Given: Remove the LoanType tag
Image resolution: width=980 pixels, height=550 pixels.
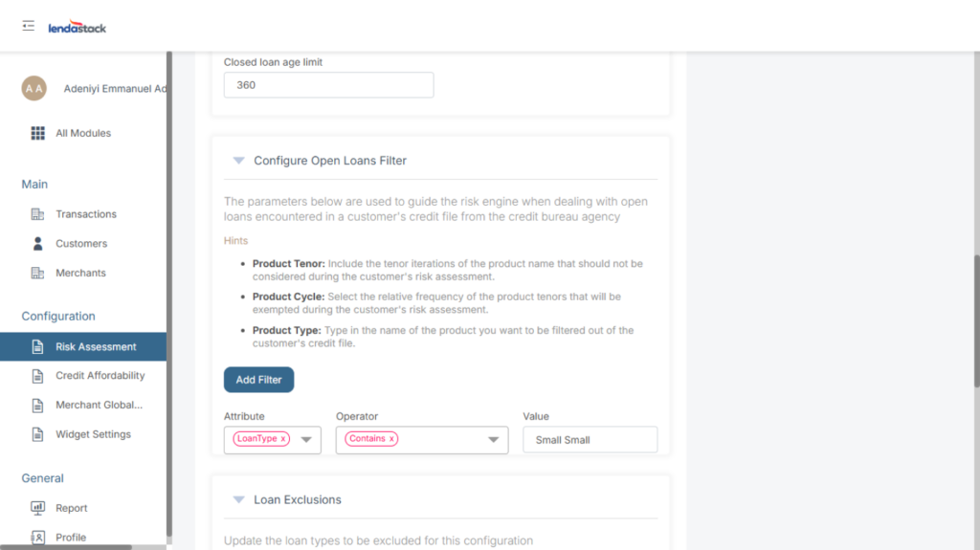Looking at the screenshot, I should 283,439.
